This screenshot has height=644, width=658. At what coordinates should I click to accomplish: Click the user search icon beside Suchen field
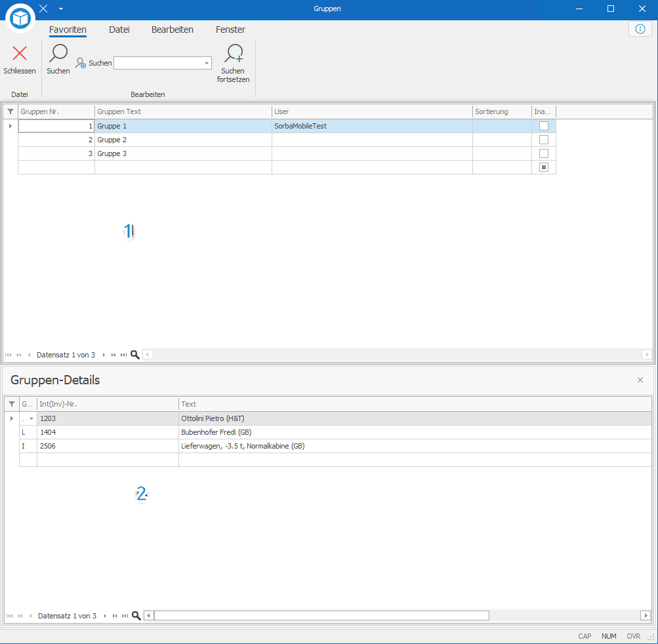point(81,63)
